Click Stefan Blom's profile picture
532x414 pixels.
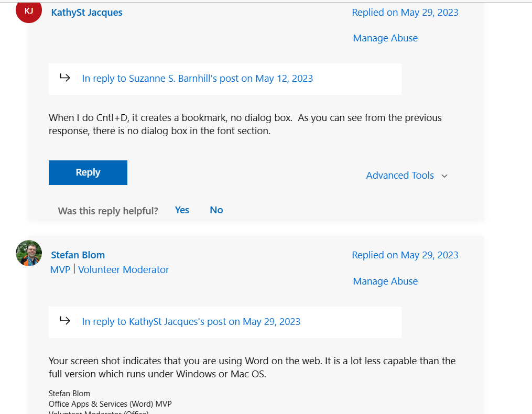(x=29, y=253)
